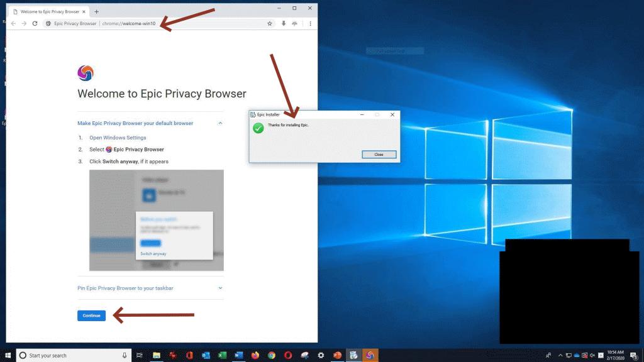Close the Epic Installer dialog with X
Screen dimensions: 644x362
click(x=392, y=114)
